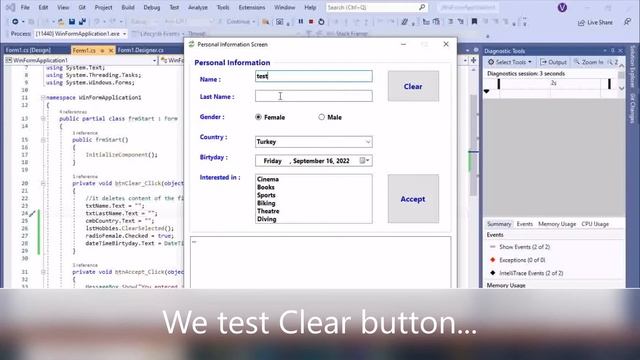
Task: Click the Save All icon
Action: (82, 22)
